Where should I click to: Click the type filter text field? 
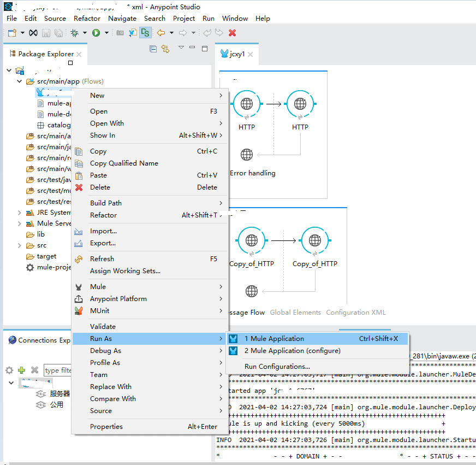[59, 370]
